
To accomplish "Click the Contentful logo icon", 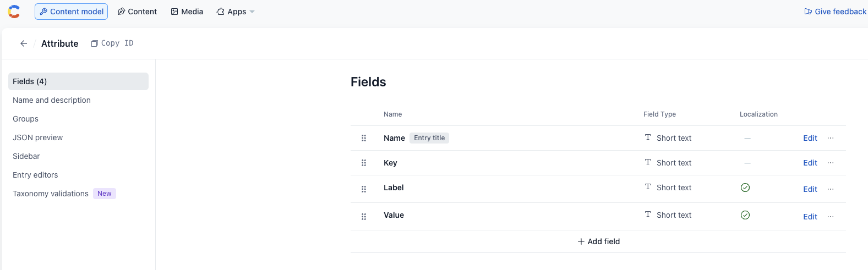I will point(14,12).
